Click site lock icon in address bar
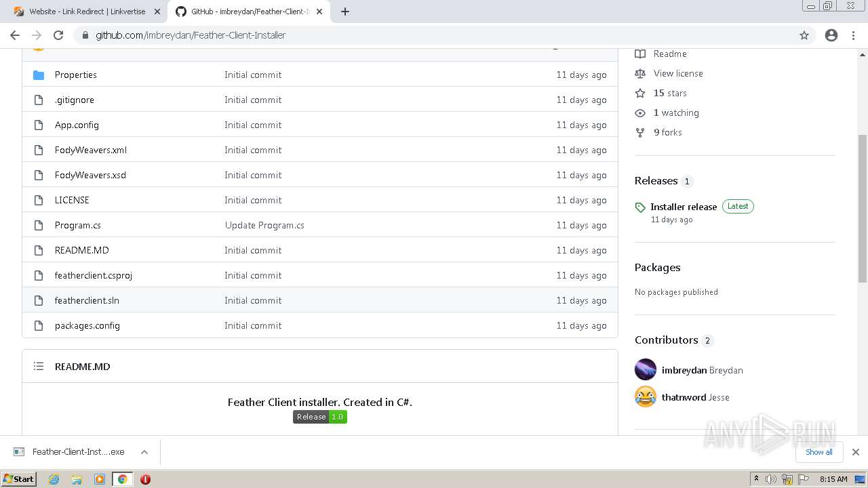 pyautogui.click(x=85, y=35)
